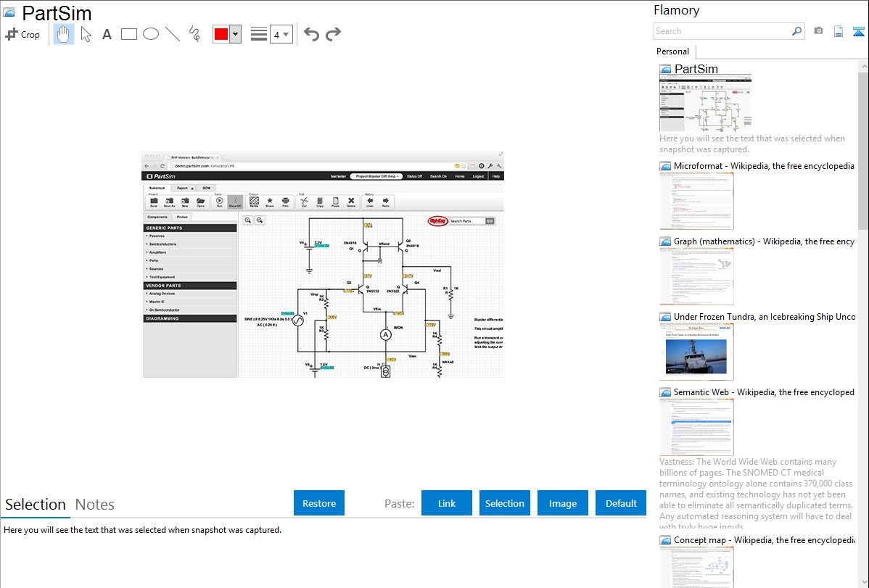Pick the rectangle shape tool
The image size is (869, 588).
129,34
